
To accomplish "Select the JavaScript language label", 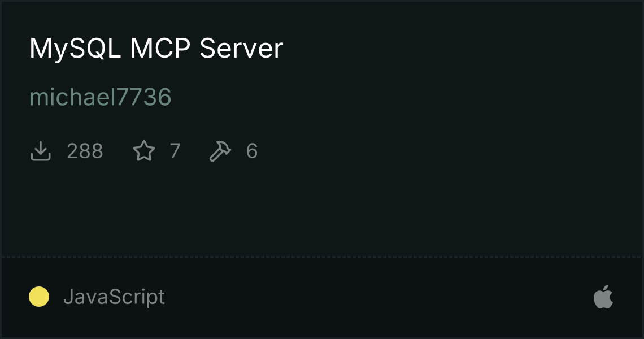I will tap(114, 297).
